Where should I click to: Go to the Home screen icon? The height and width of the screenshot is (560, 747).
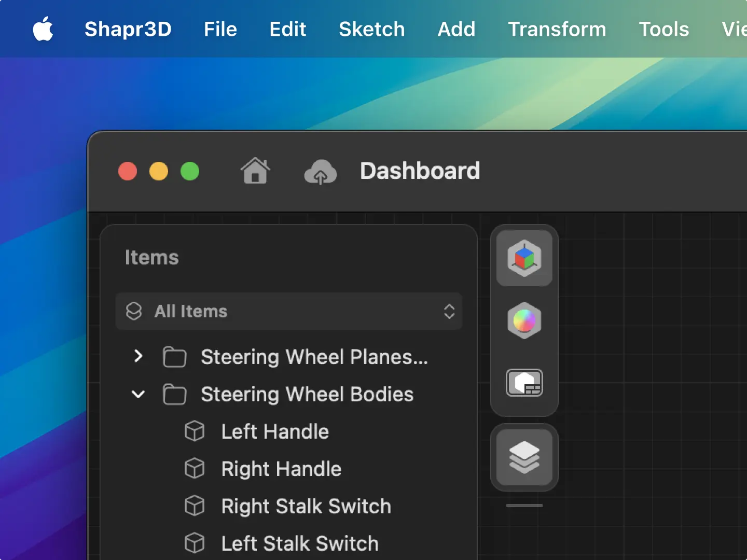click(x=255, y=171)
